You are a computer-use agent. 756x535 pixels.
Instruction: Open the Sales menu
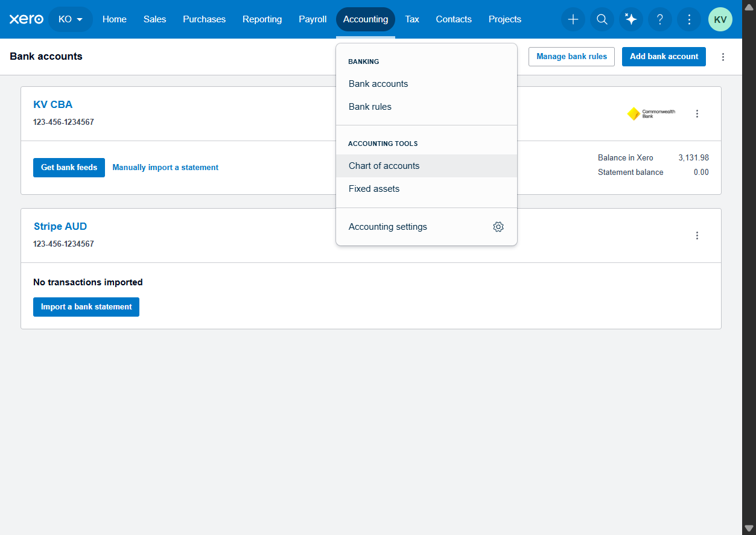click(155, 19)
